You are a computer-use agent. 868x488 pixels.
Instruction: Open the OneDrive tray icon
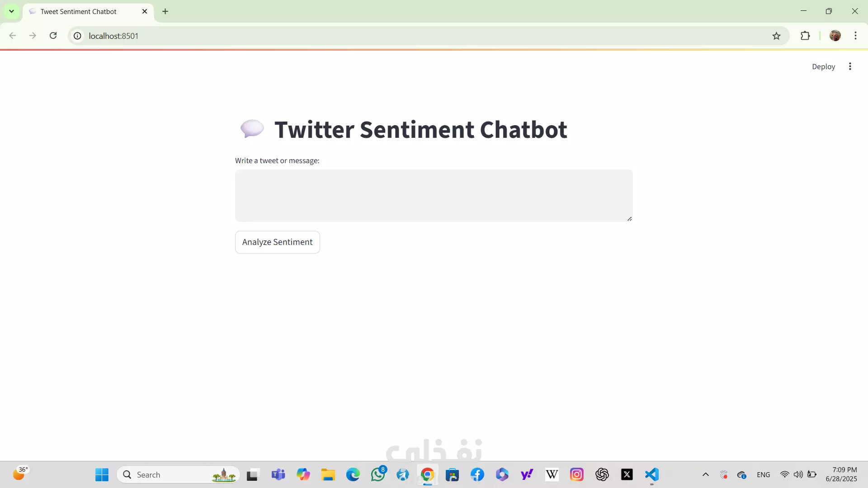coord(741,475)
